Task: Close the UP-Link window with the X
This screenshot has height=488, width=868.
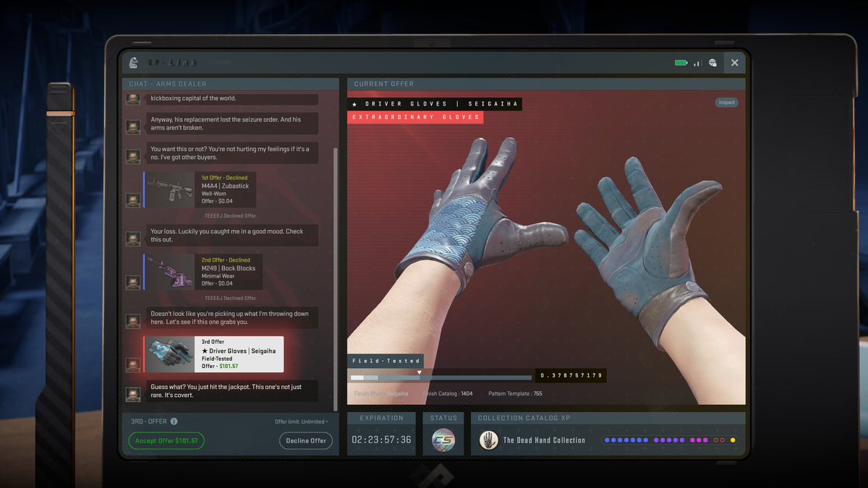Action: click(734, 63)
